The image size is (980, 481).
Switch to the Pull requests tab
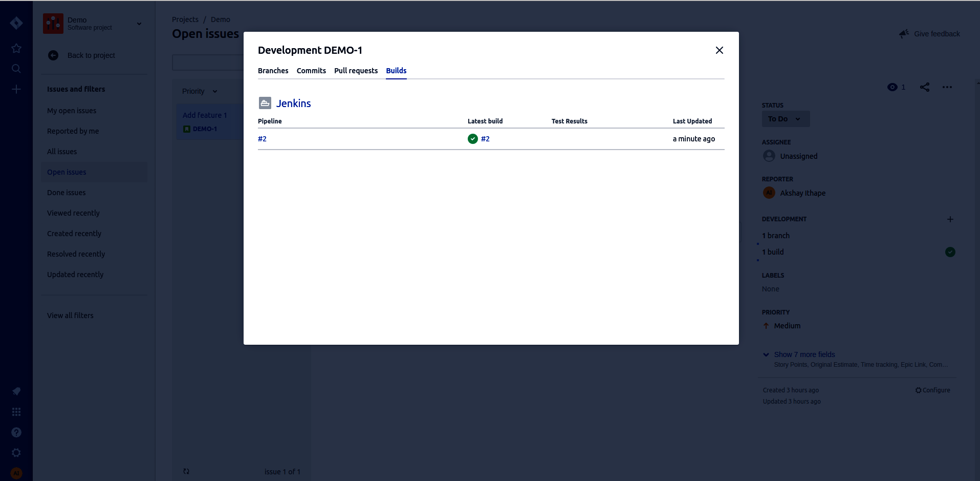pyautogui.click(x=356, y=71)
